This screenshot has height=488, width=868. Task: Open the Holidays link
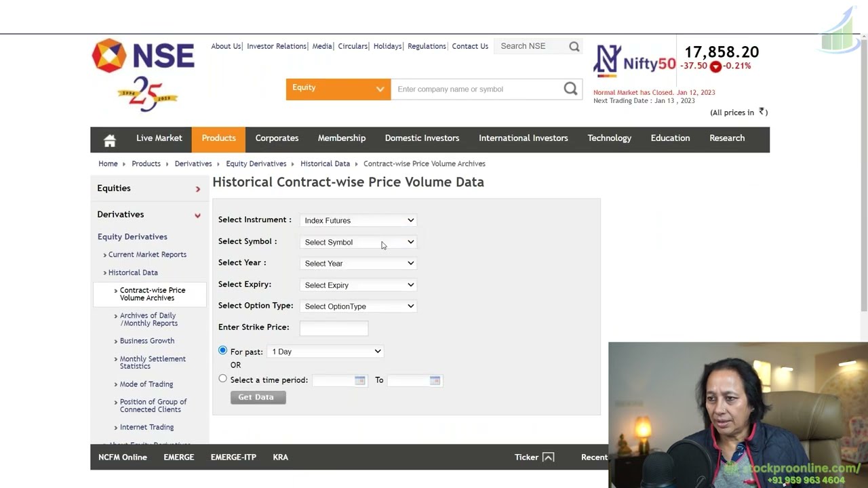tap(388, 46)
